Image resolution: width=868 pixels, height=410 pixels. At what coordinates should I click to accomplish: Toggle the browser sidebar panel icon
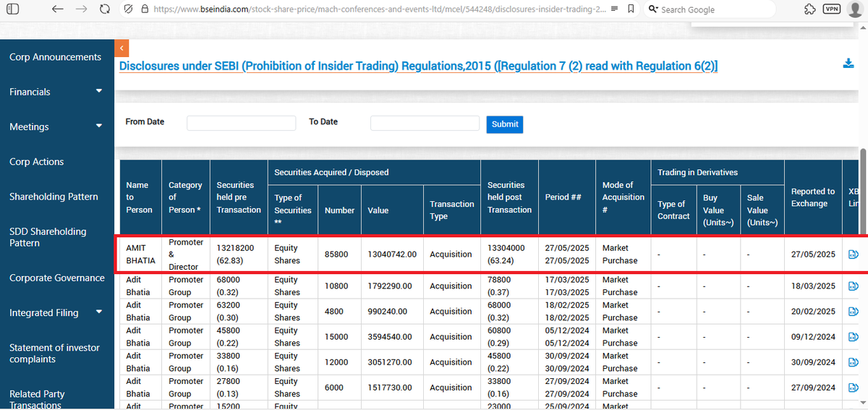[13, 9]
